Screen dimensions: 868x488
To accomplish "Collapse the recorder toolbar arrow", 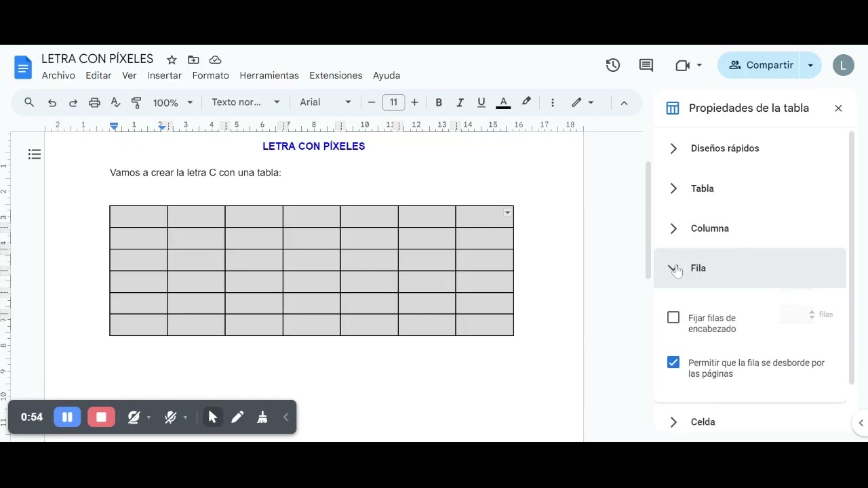I will pos(285,417).
